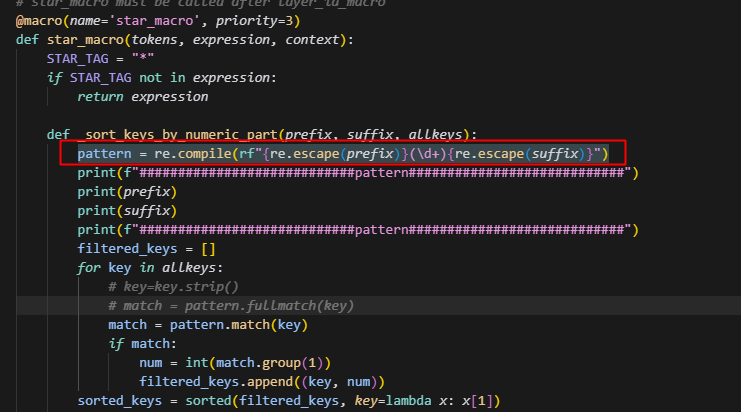Image resolution: width=741 pixels, height=412 pixels.
Task: Click commented pattern.fullmatch(key) line
Action: 230,305
